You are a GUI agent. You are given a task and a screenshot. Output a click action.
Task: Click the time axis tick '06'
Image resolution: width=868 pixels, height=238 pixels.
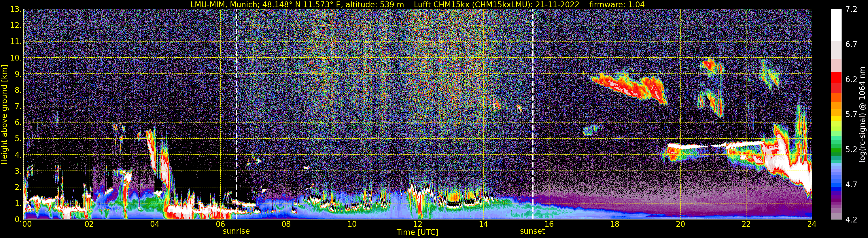click(x=220, y=224)
